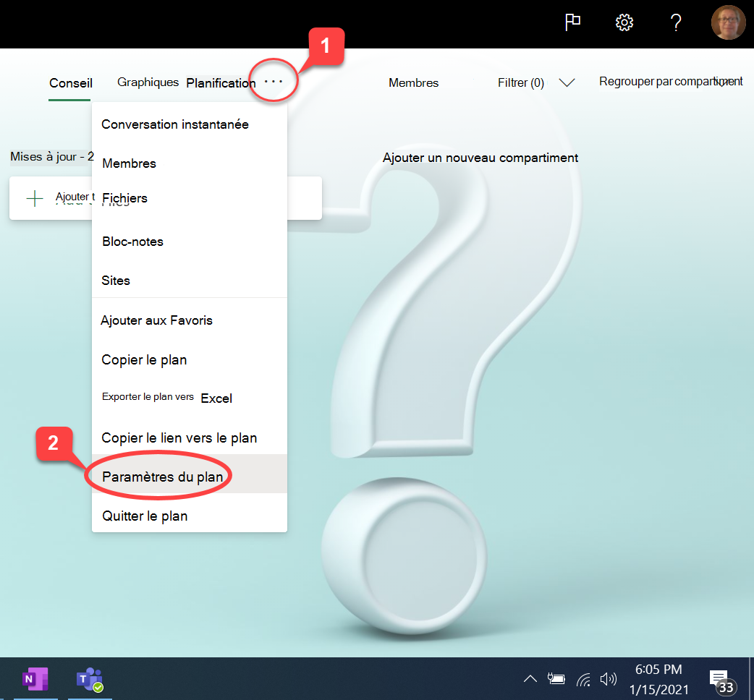Click the battery icon in the tray

click(556, 678)
